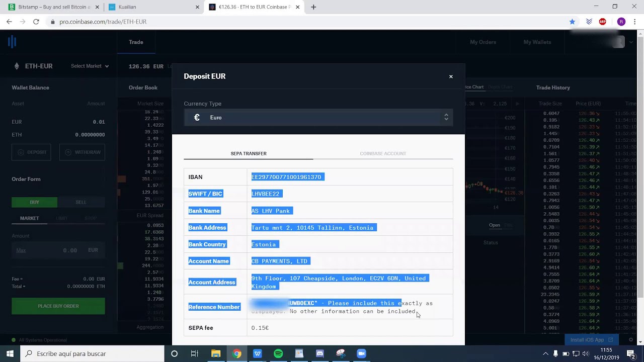The image size is (644, 362).
Task: Switch to the SEPA TRANSFER tab
Action: pyautogui.click(x=249, y=153)
